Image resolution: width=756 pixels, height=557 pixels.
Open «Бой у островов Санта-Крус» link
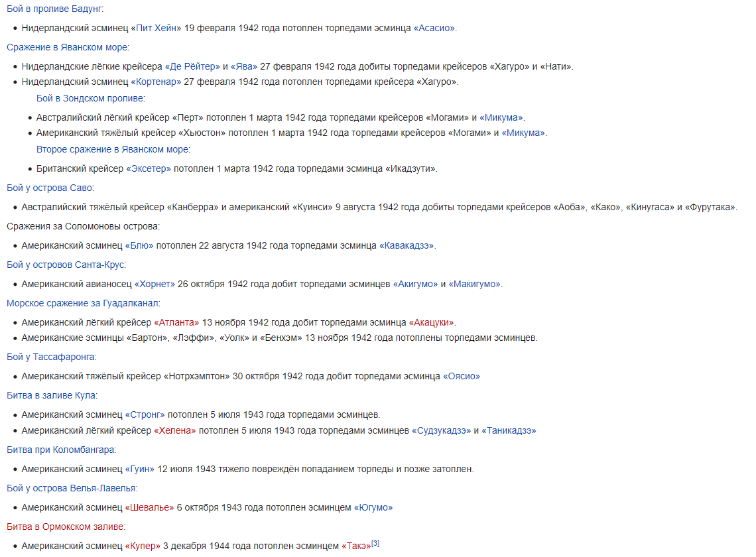[66, 265]
